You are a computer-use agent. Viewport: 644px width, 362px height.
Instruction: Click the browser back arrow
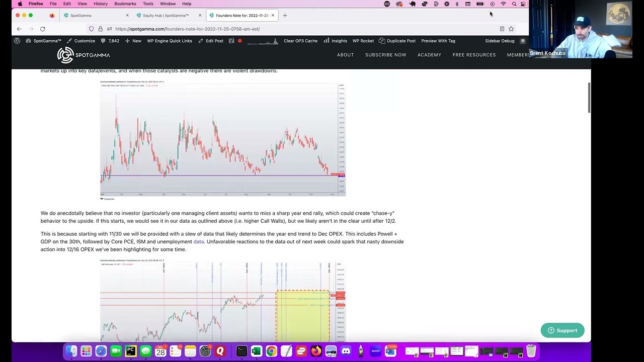tap(19, 29)
